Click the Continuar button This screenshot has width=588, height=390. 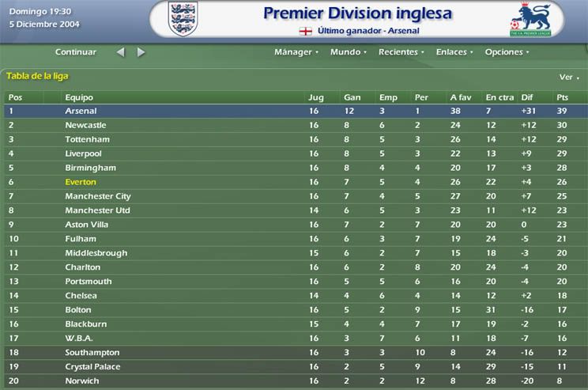click(x=76, y=52)
